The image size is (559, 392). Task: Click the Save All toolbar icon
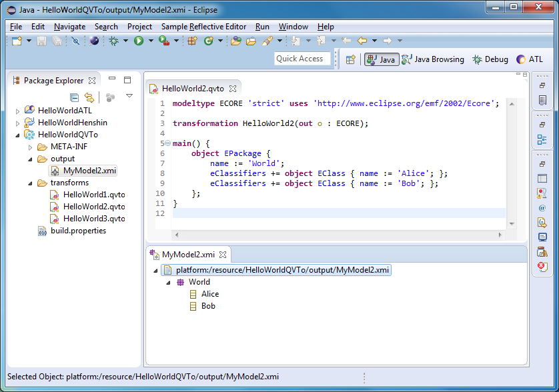(x=57, y=41)
